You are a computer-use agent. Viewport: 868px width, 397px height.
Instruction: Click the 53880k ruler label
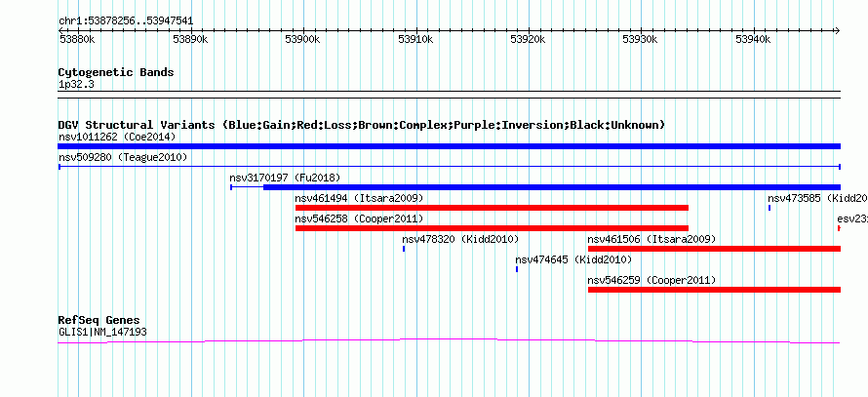pyautogui.click(x=77, y=40)
